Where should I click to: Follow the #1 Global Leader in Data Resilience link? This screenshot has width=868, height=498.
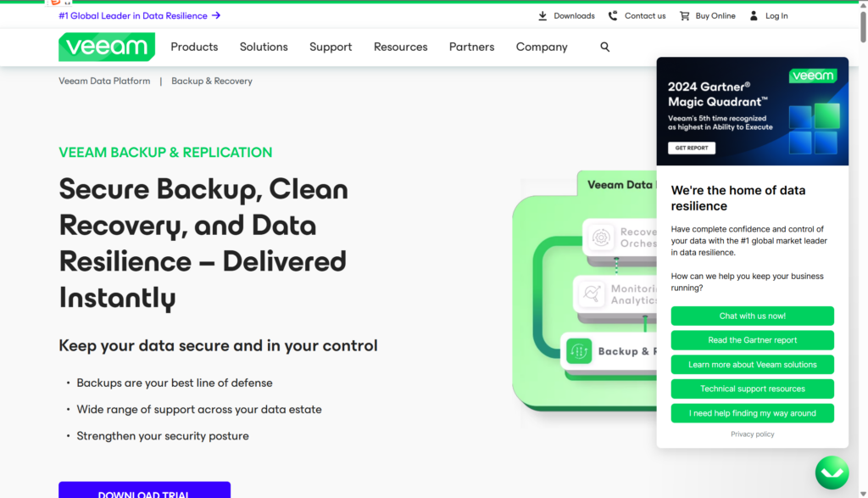(139, 15)
